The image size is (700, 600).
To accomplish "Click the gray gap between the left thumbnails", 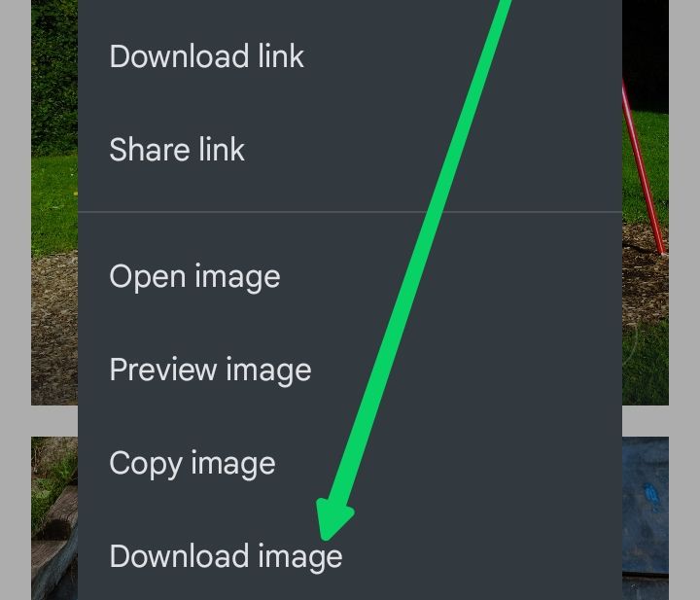I will click(x=54, y=421).
